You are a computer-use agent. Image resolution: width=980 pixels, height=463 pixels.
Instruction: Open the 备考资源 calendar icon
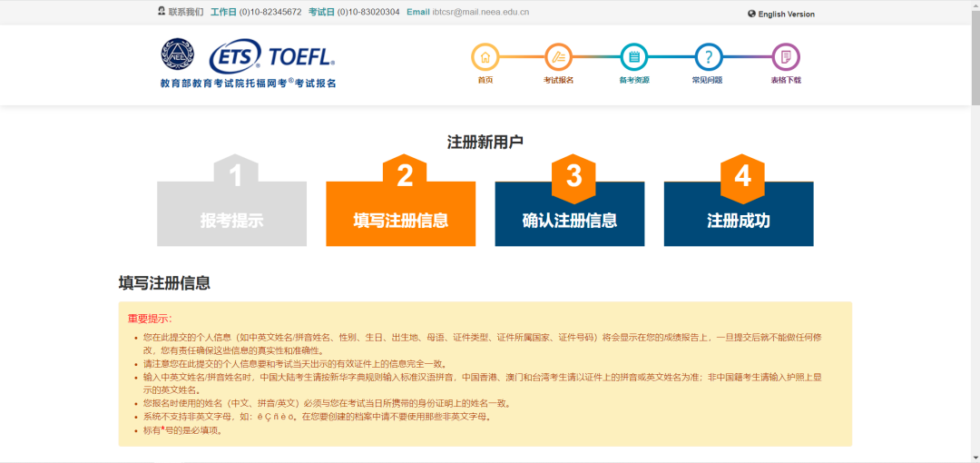pos(634,57)
